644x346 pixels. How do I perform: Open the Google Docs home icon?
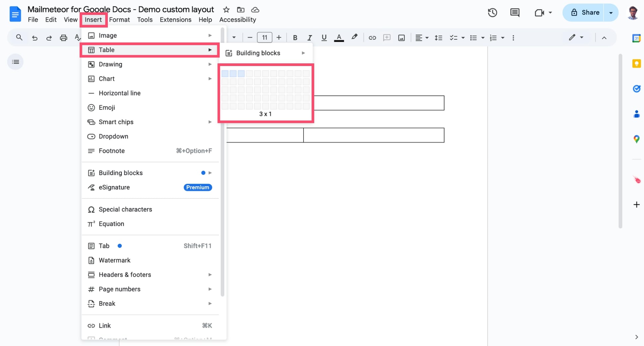click(15, 14)
